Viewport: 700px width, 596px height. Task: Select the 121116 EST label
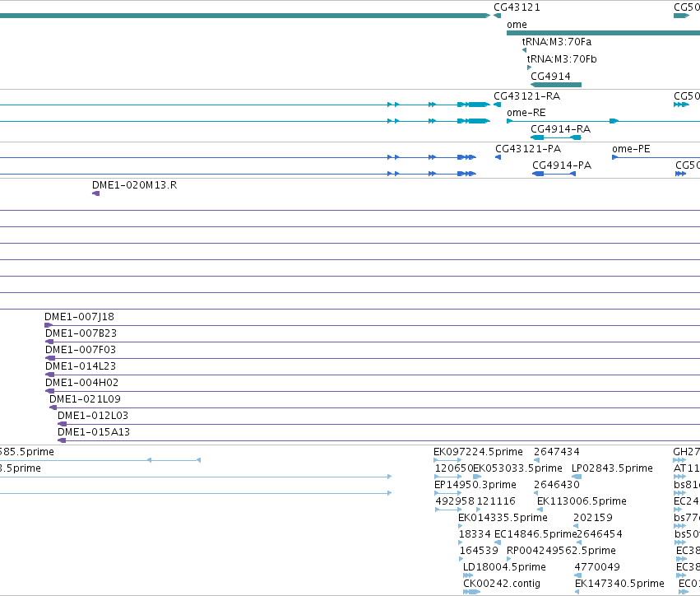(x=496, y=501)
